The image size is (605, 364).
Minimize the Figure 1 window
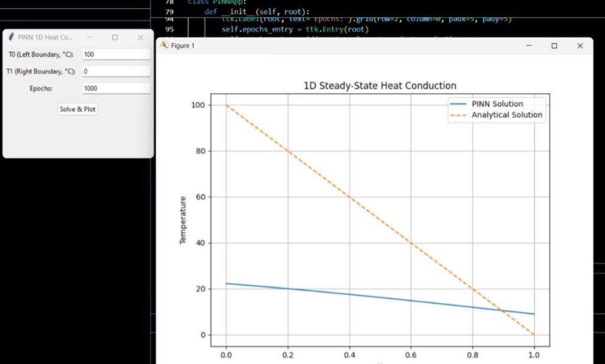pos(529,46)
